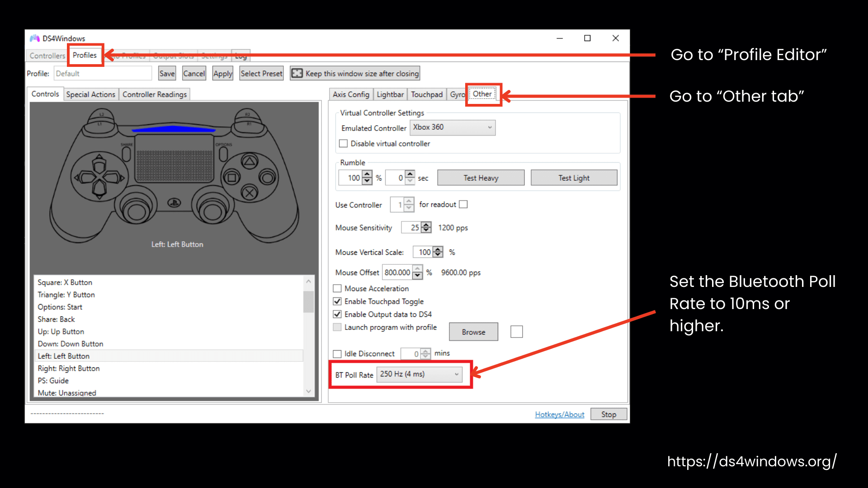
Task: Open the Lightbar tab
Action: click(390, 94)
